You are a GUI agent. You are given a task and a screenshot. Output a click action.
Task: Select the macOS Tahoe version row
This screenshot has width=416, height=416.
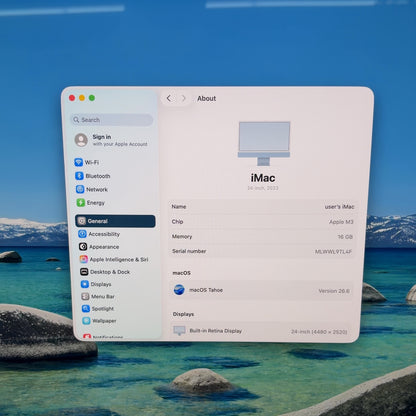point(262,290)
